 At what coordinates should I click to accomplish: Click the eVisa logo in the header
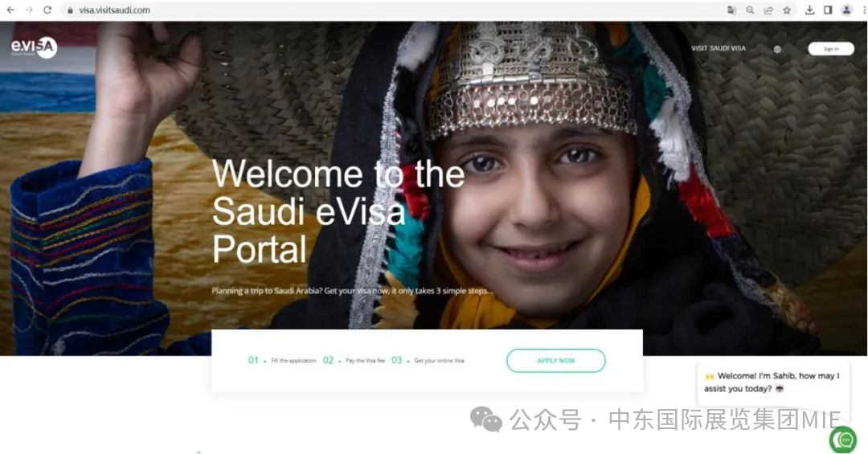[34, 47]
